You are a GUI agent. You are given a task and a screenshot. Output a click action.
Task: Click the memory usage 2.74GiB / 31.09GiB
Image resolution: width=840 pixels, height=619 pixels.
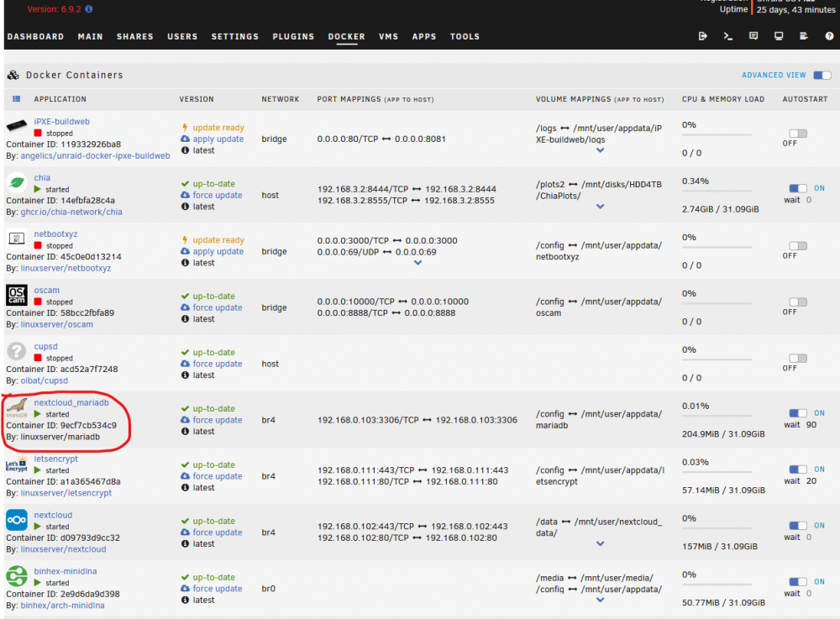point(720,209)
